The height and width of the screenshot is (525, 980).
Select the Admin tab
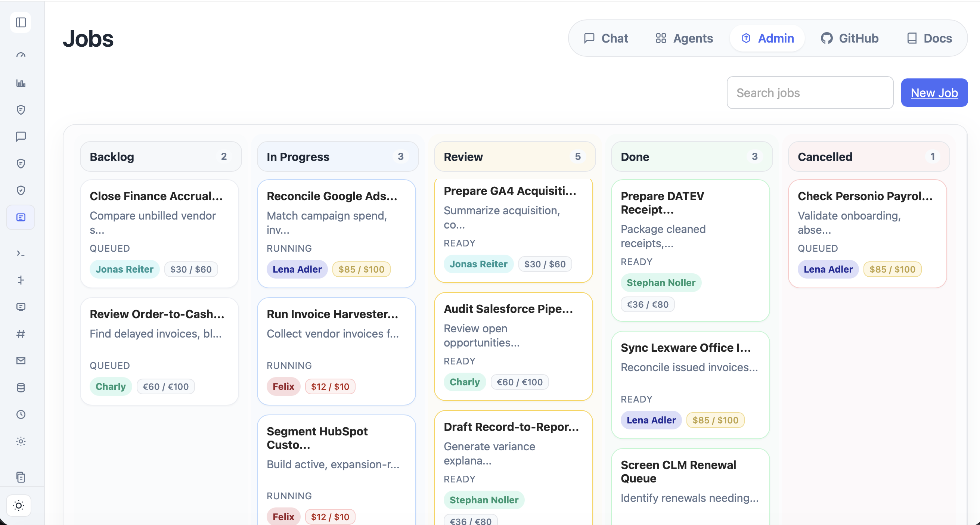pos(767,38)
